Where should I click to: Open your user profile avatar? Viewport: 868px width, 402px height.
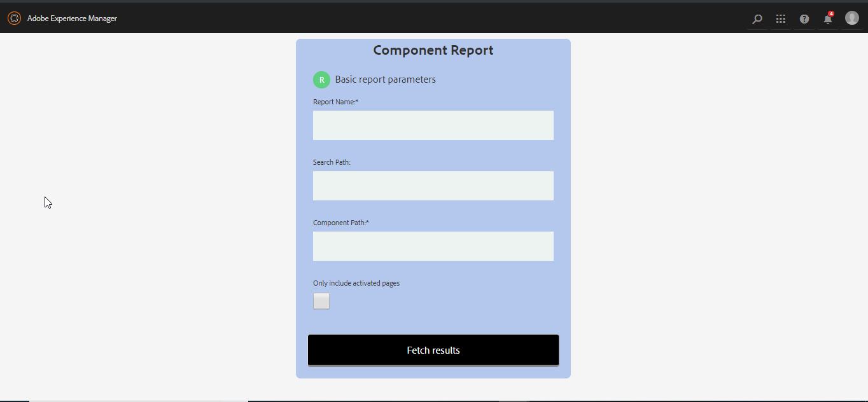851,18
